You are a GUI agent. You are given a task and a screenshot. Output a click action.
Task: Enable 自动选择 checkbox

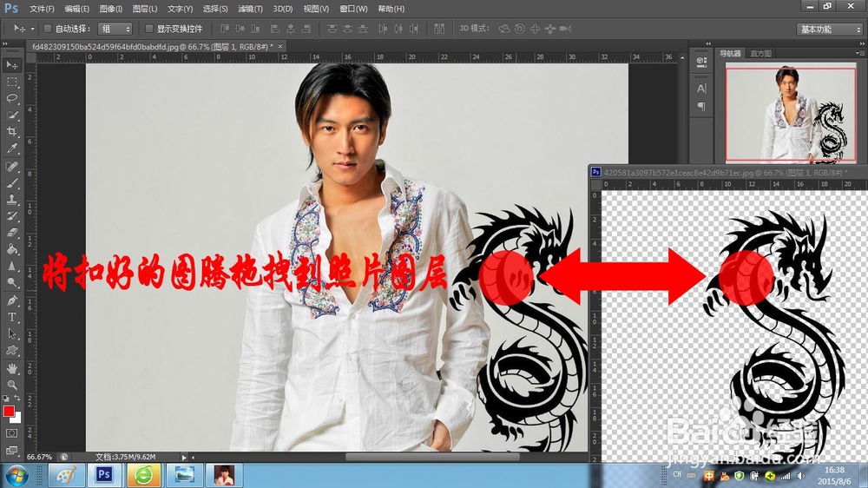(x=48, y=29)
